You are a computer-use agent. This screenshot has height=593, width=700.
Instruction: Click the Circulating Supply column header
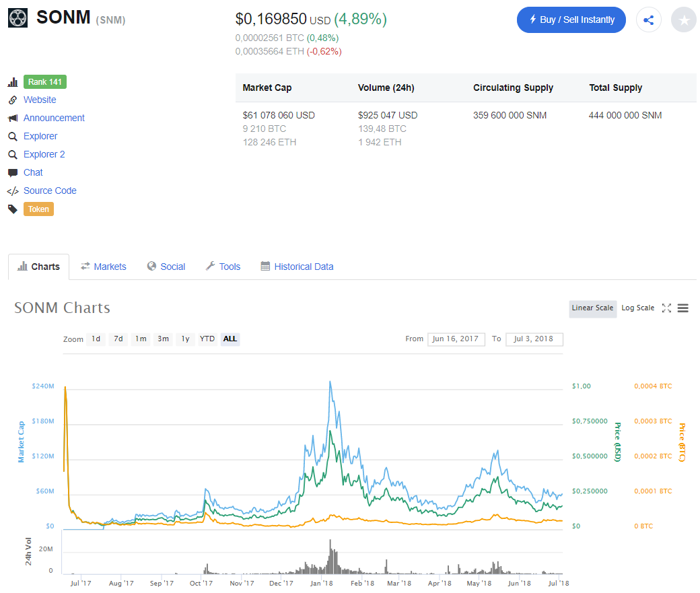(514, 88)
